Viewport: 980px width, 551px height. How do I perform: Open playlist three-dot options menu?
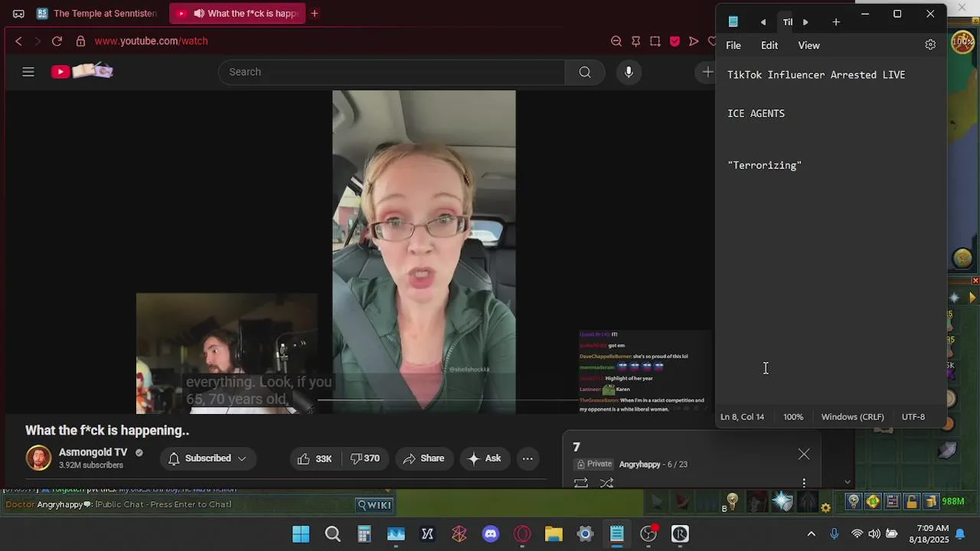804,483
